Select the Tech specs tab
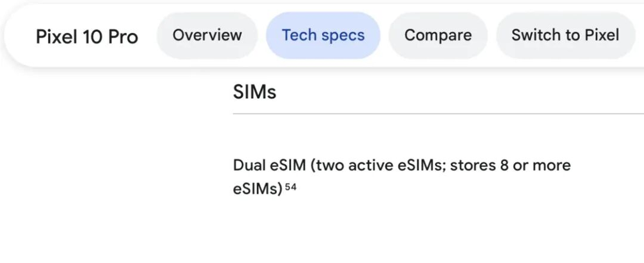The height and width of the screenshot is (263, 644). (x=323, y=35)
